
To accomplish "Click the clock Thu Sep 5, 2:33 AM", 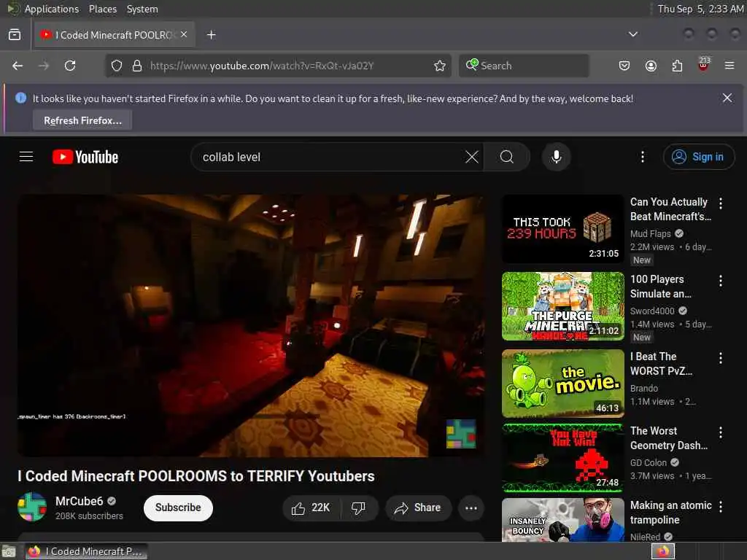I will click(x=700, y=9).
